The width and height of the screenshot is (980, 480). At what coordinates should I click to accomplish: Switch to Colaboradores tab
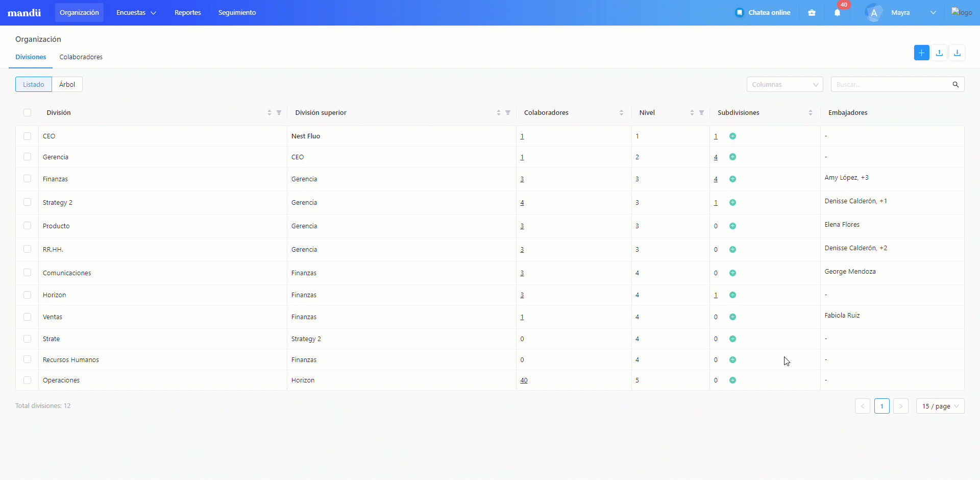point(81,57)
